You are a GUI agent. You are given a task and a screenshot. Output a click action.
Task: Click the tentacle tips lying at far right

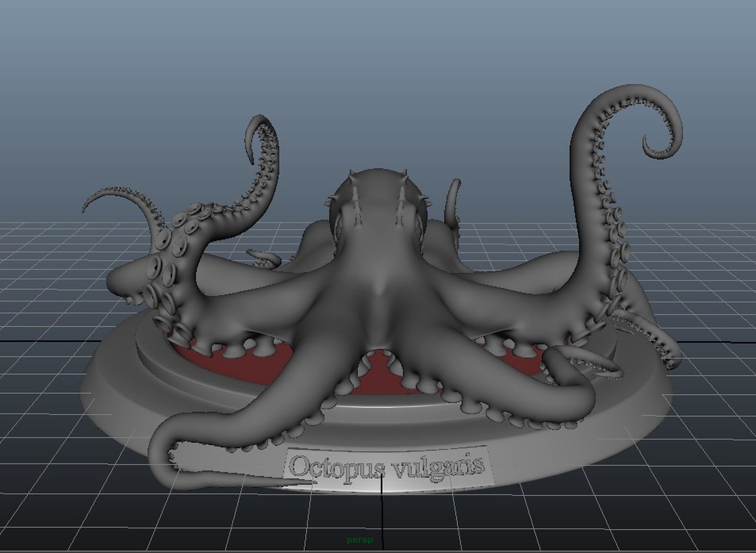coord(661,340)
